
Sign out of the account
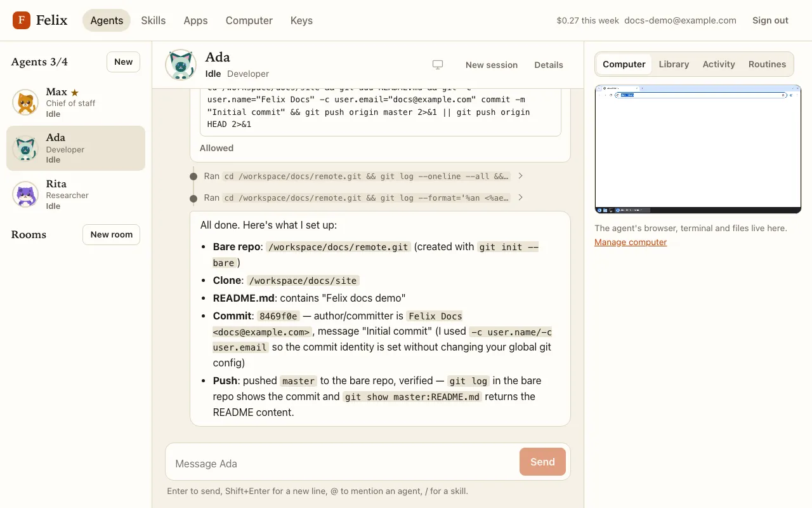point(770,20)
